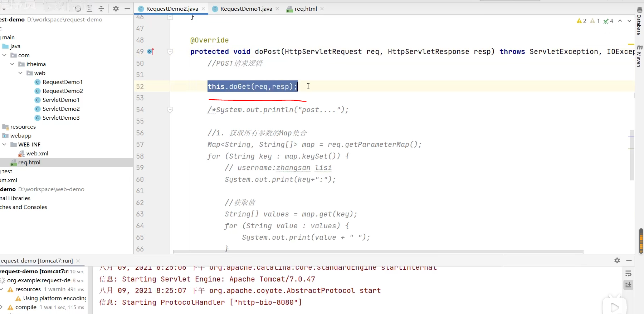Select org.example:request-demo build node
Screen dimensions: 644x314
pos(39,280)
